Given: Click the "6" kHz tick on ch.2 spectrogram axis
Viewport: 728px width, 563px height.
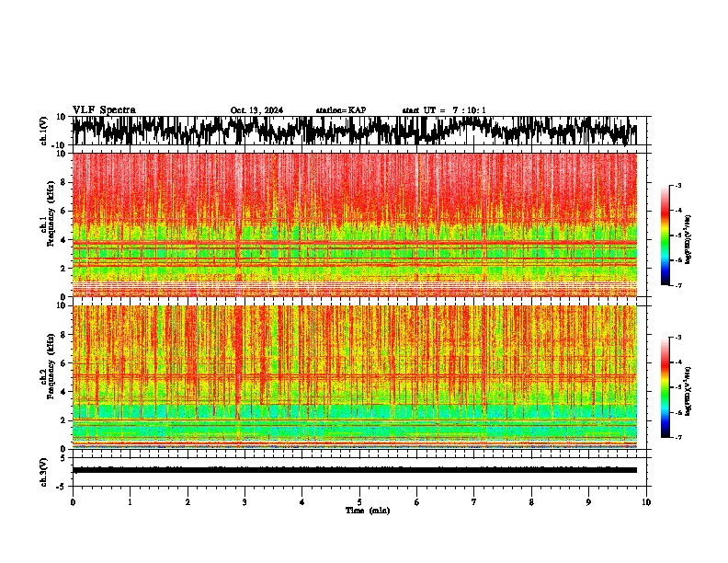Looking at the screenshot, I should [x=64, y=362].
